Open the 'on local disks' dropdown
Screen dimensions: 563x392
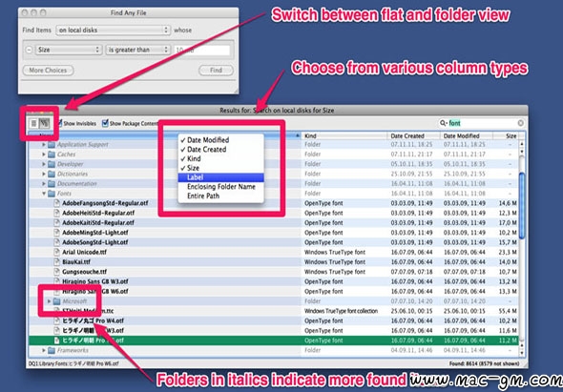coord(113,31)
